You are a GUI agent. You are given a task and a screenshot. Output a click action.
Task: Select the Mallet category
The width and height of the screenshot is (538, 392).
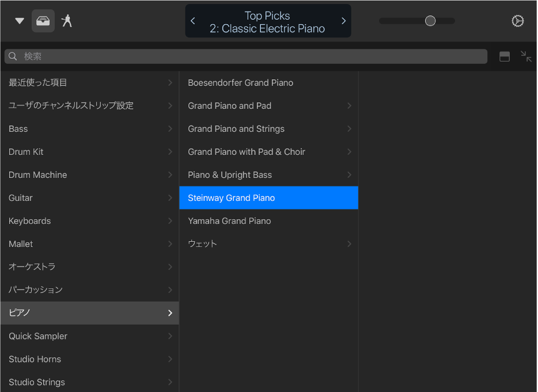point(90,244)
